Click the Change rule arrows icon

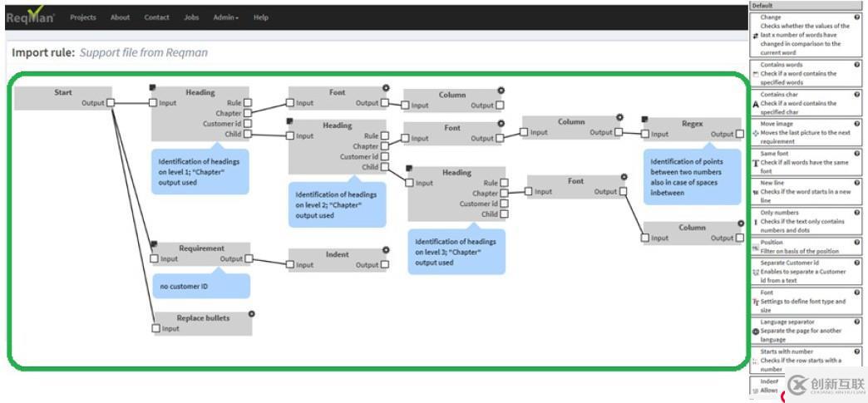[756, 36]
